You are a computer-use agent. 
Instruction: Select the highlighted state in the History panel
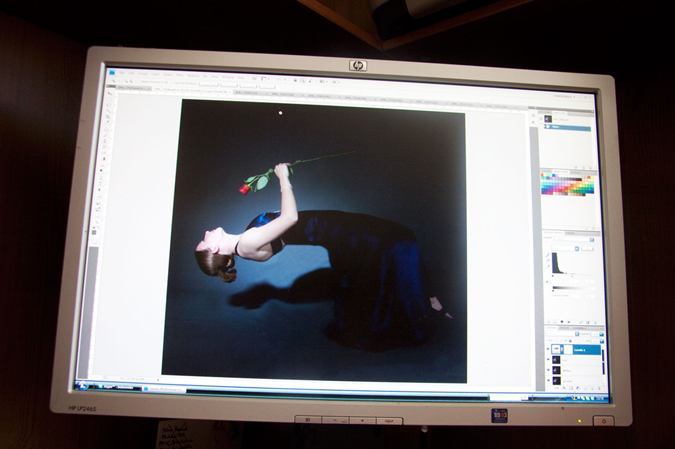coord(567,127)
